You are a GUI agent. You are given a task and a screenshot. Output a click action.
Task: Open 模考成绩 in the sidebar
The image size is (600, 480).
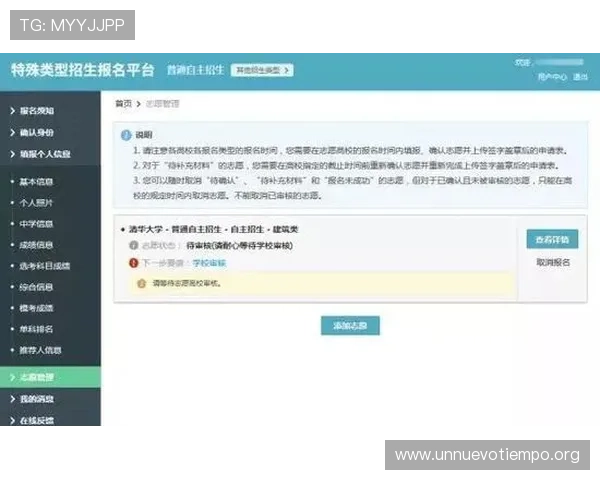(x=36, y=308)
